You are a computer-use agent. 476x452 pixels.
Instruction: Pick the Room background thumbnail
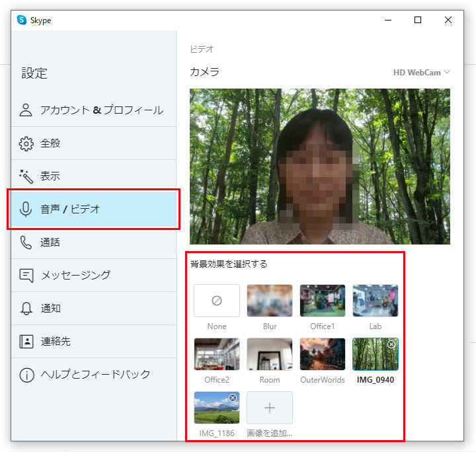pyautogui.click(x=270, y=354)
